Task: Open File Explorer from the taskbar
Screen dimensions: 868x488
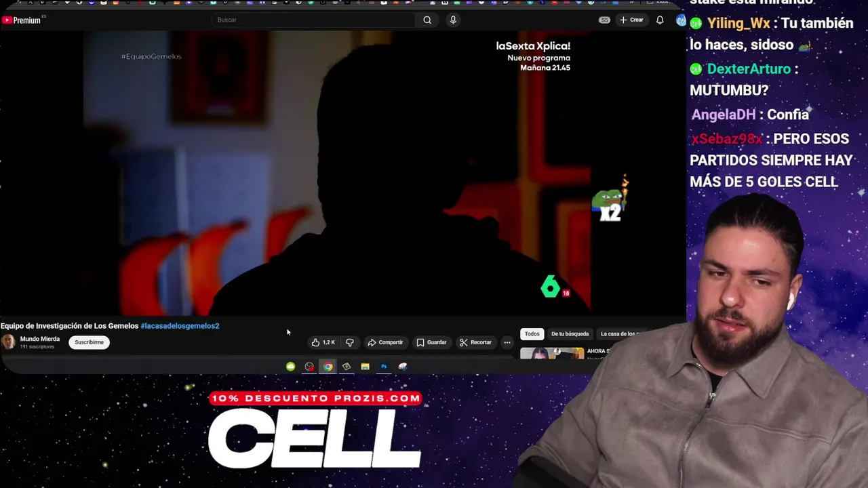Action: (x=365, y=367)
